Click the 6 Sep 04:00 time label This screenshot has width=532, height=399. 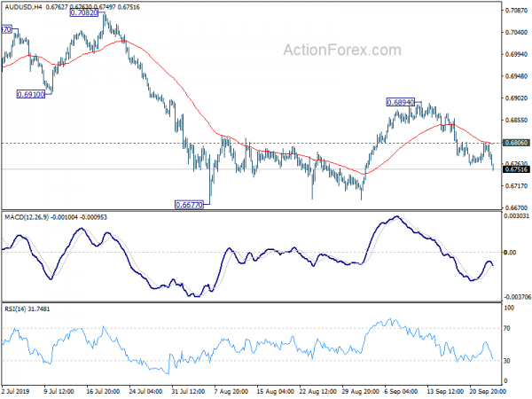[x=401, y=391]
